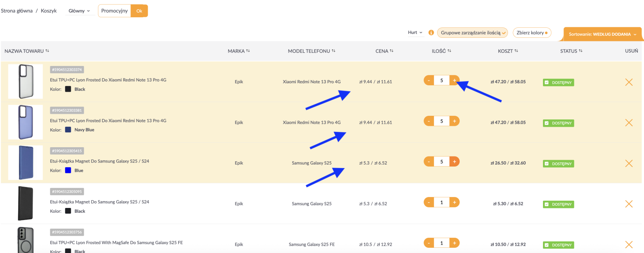Screen dimensions: 644x253
Task: Remove the Black Etui-Książka Magnet item
Action: pos(629,204)
